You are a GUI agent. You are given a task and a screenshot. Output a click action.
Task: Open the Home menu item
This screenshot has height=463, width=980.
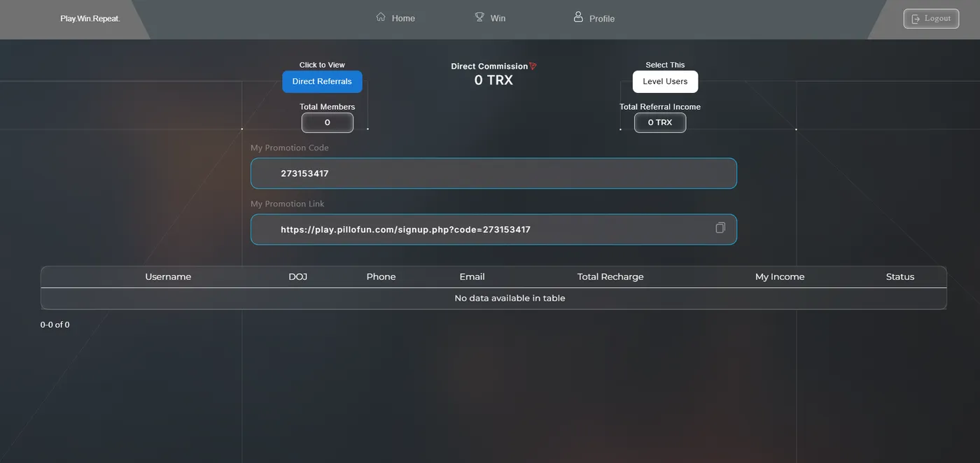coord(395,18)
